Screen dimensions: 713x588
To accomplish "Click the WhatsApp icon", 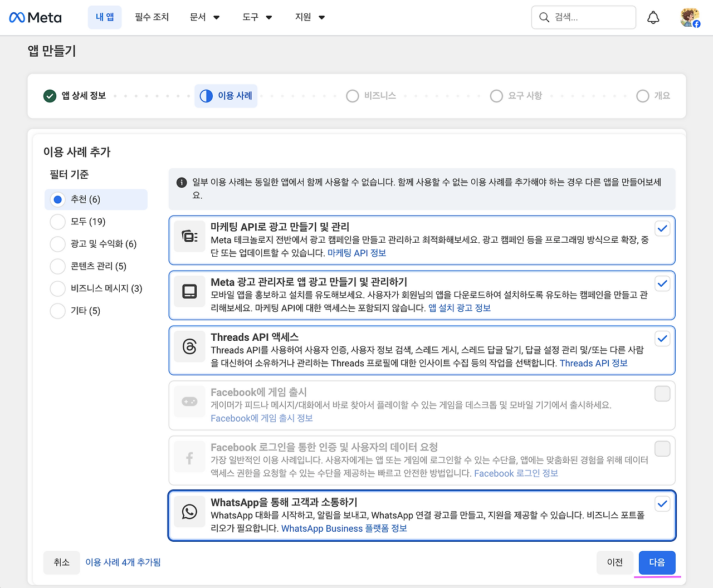I will (x=189, y=512).
